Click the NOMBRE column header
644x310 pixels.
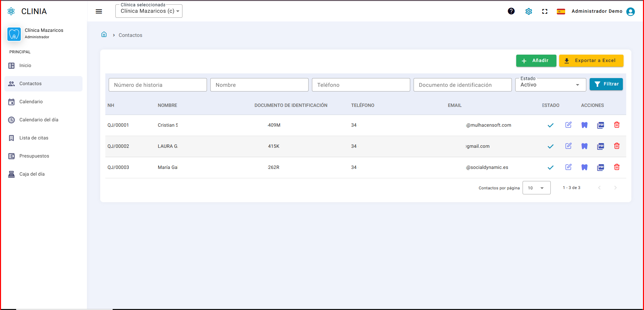click(167, 105)
